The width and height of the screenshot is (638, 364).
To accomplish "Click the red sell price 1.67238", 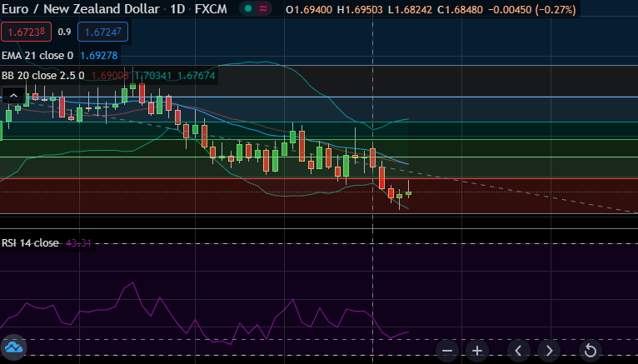I will [26, 32].
